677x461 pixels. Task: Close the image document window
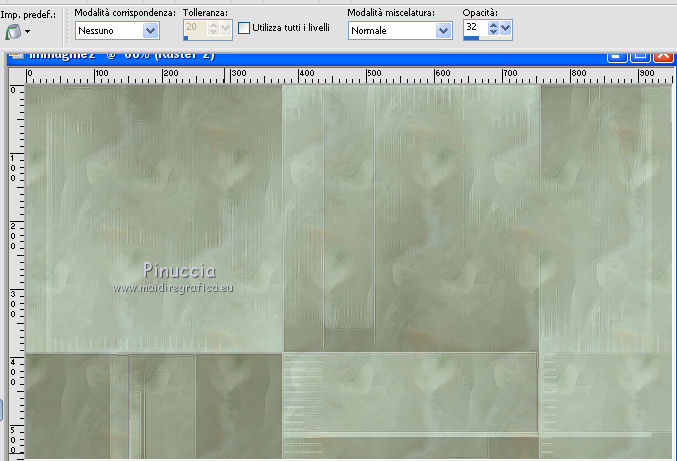(663, 57)
